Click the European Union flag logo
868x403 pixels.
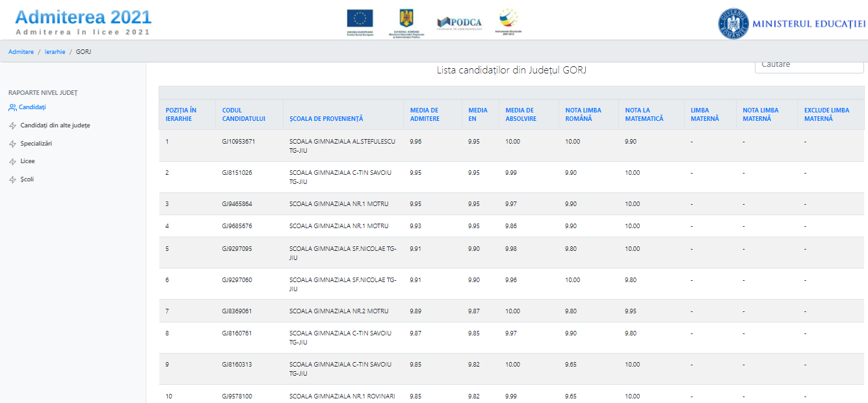360,19
